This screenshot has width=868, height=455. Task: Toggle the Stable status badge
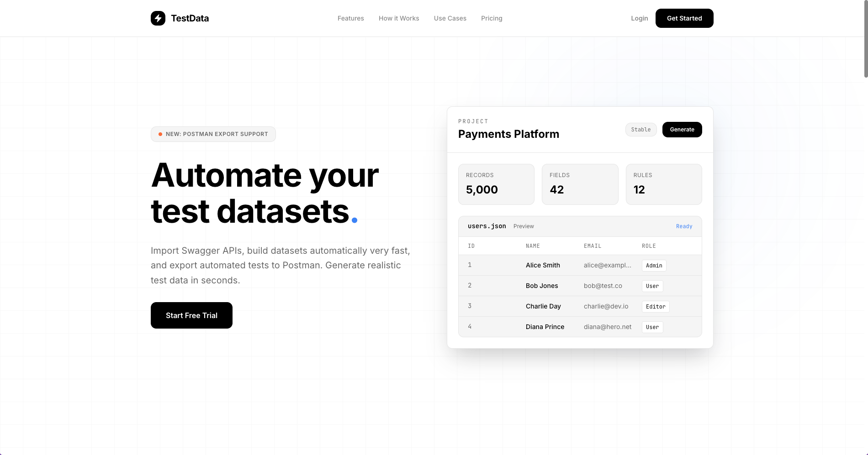(640, 130)
